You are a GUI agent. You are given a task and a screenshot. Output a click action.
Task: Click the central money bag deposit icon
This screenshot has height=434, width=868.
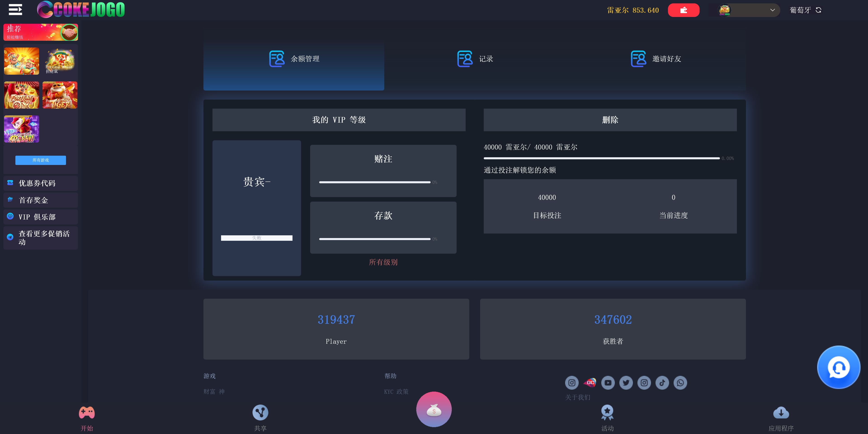click(434, 409)
